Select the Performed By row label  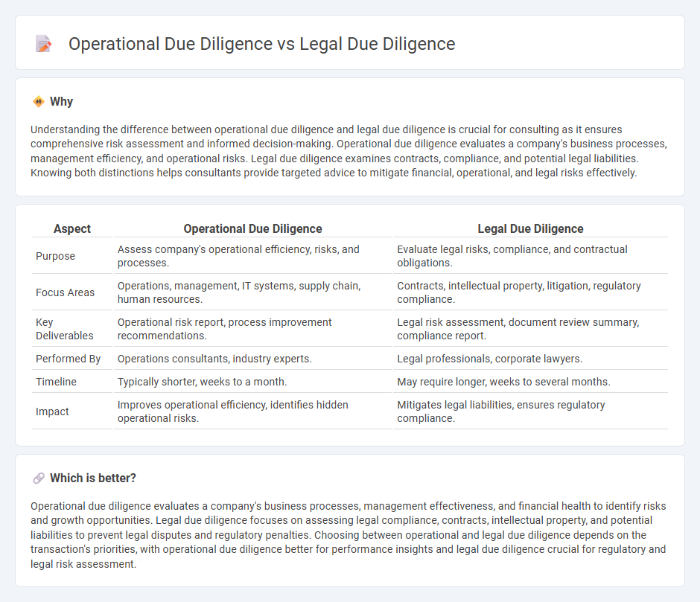[69, 359]
